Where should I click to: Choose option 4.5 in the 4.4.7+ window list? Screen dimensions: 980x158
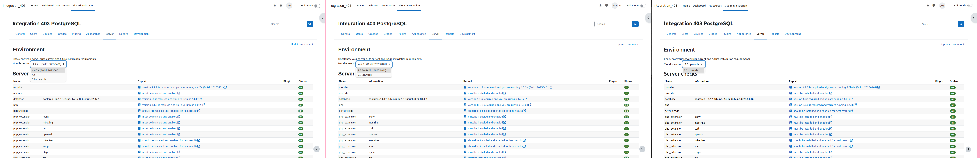(x=48, y=75)
